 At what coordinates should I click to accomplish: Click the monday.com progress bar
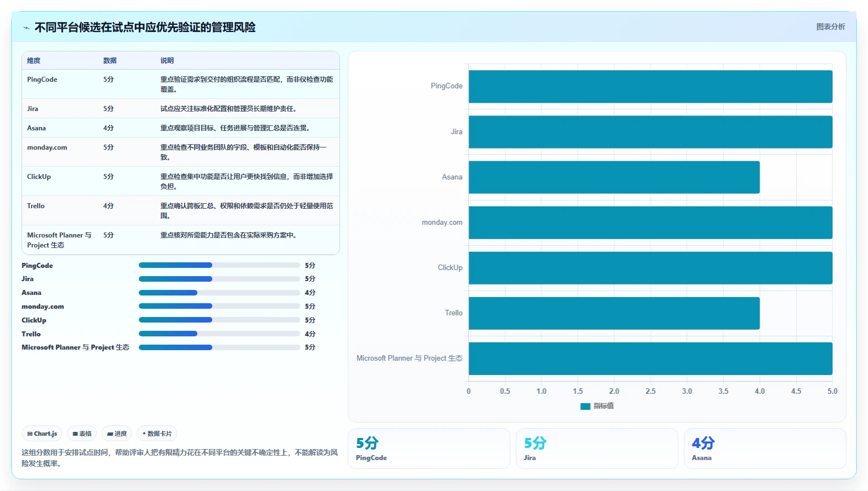(x=219, y=306)
